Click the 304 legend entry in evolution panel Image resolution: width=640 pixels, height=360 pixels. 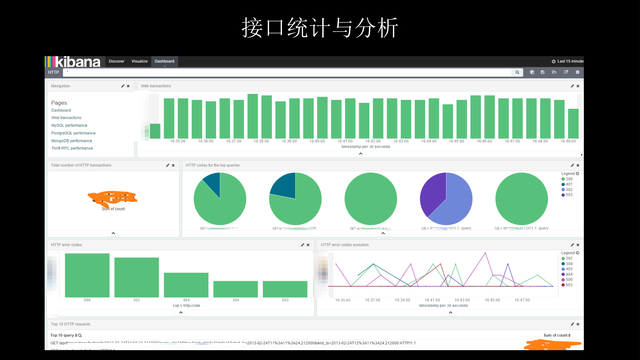(567, 264)
